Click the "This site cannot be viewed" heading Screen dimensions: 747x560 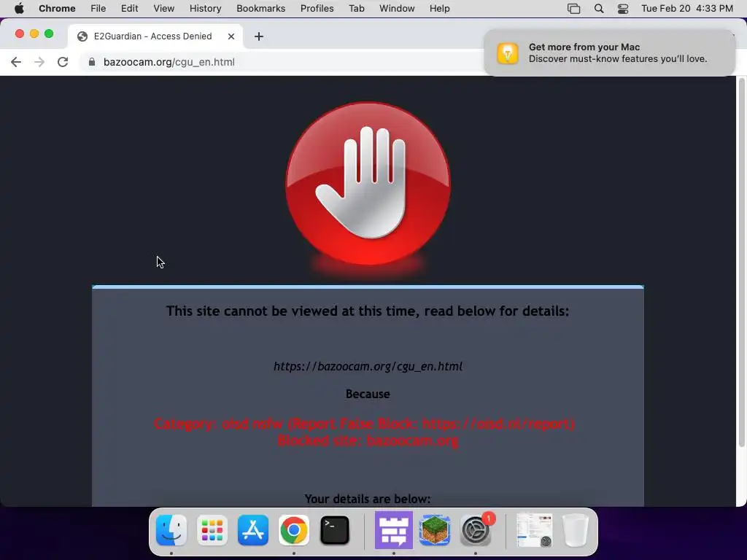(368, 311)
